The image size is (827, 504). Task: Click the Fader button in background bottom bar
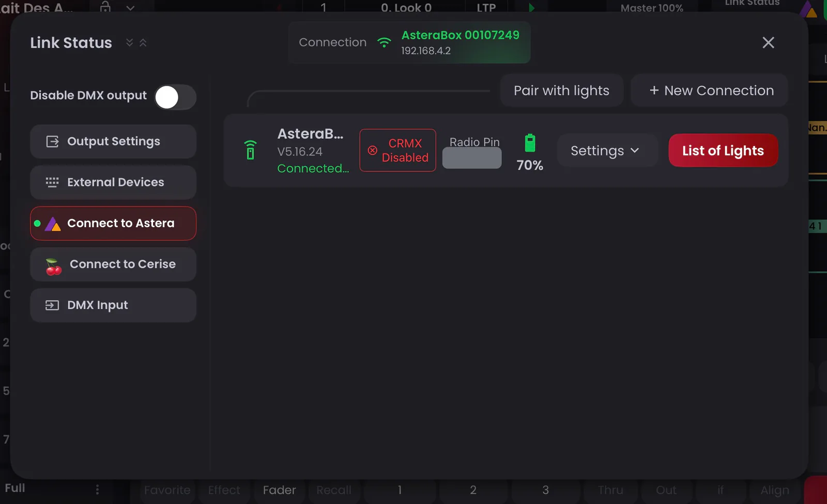[279, 490]
